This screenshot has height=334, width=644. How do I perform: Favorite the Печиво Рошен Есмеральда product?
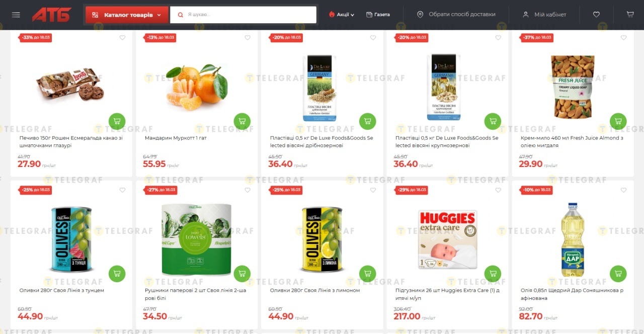click(122, 38)
